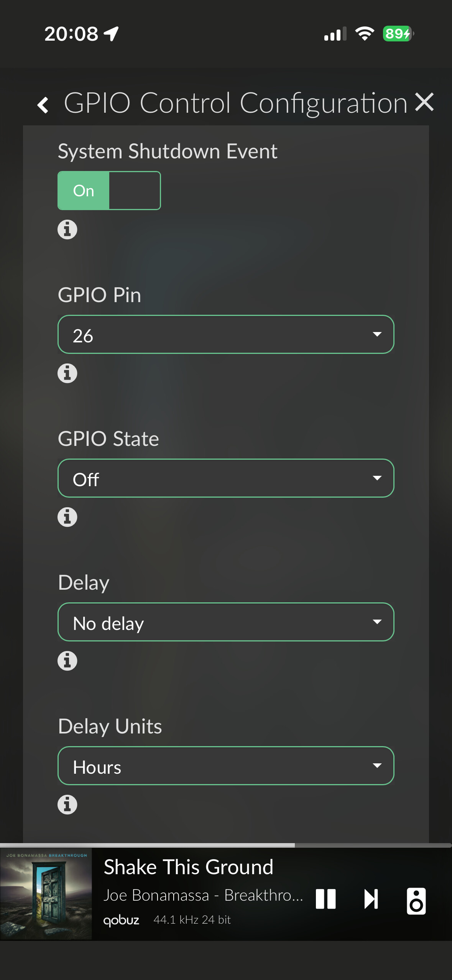View info about GPIO State
Screen dimensions: 452x980
[67, 517]
